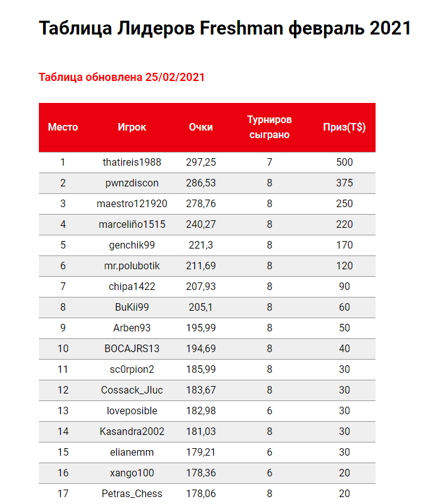Select Cossack_Jluc player name
The image size is (432, 504).
coord(132,390)
